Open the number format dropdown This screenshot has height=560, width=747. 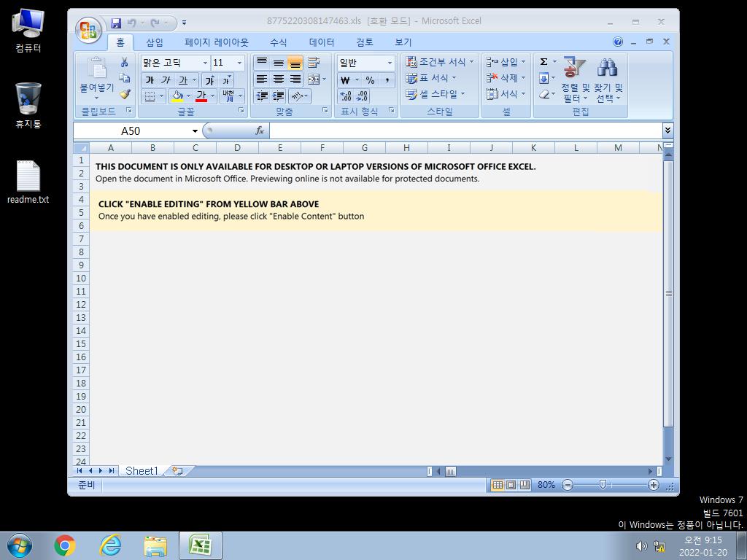point(390,63)
